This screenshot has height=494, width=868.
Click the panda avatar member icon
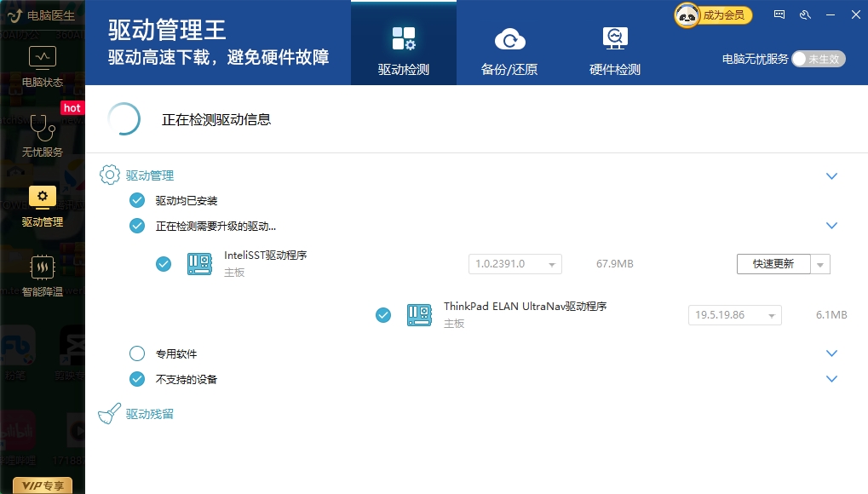click(687, 15)
